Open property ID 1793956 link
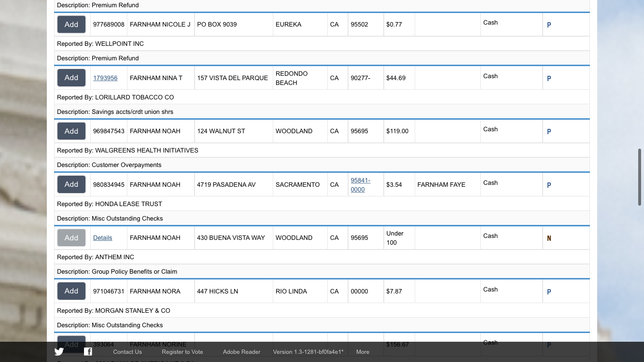The height and width of the screenshot is (362, 644). (x=105, y=78)
